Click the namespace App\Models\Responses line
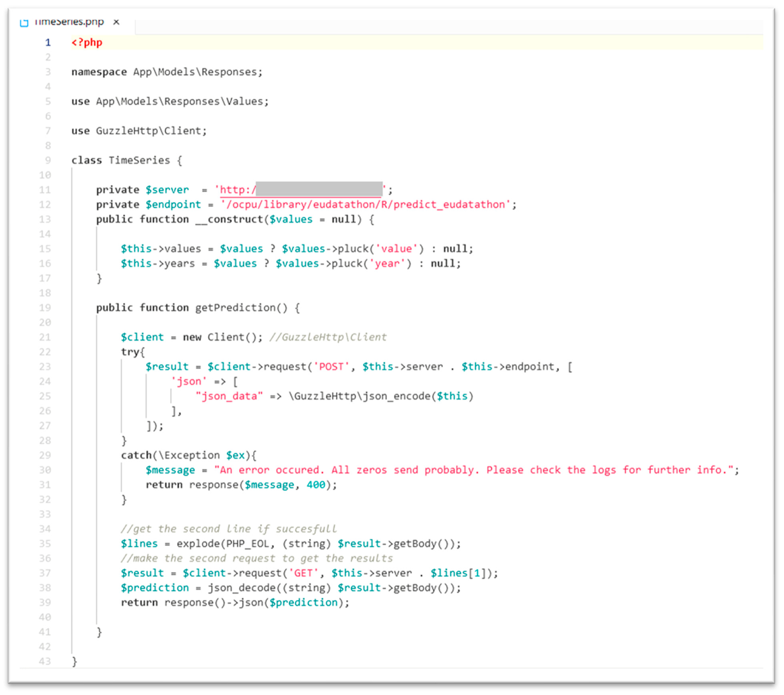 [x=166, y=72]
